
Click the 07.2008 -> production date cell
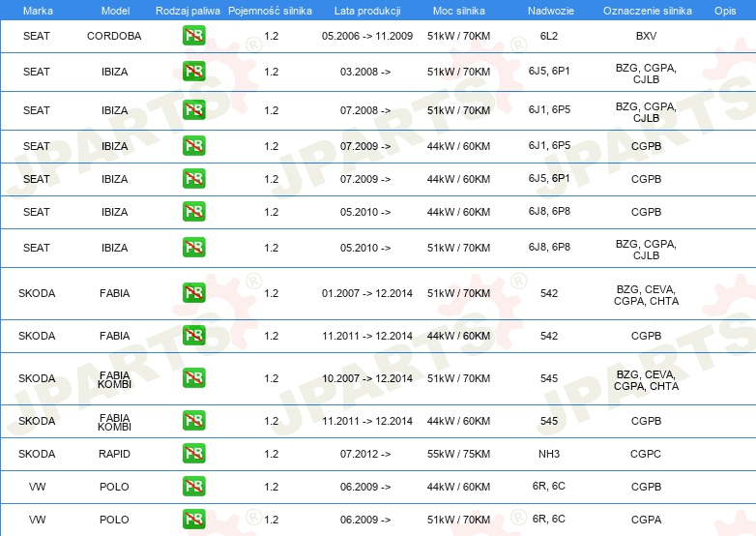tap(365, 110)
